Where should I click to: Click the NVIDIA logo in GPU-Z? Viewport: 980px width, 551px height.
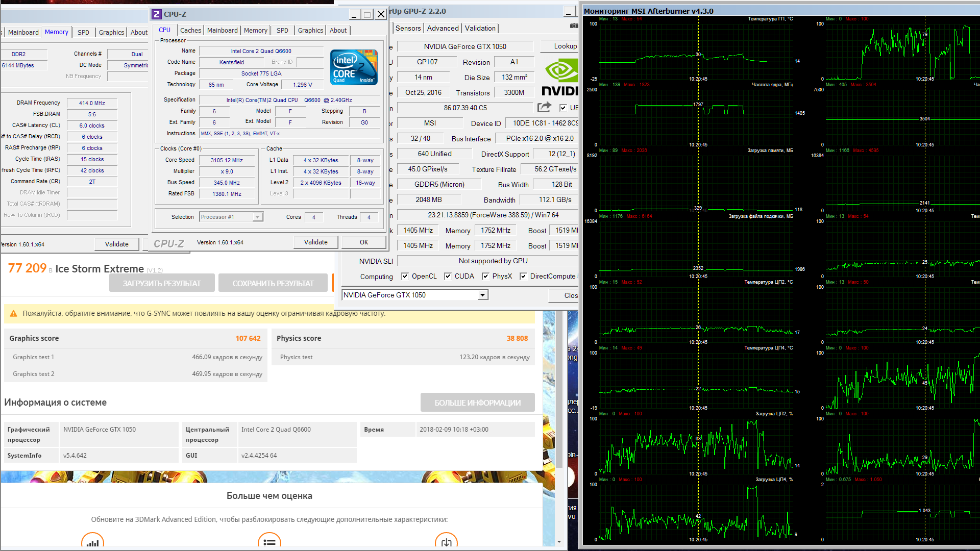click(560, 78)
